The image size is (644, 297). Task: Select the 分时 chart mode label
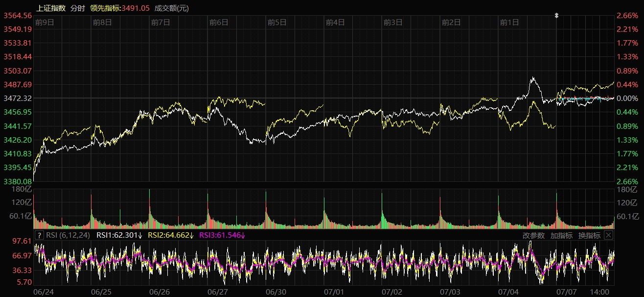tap(77, 8)
